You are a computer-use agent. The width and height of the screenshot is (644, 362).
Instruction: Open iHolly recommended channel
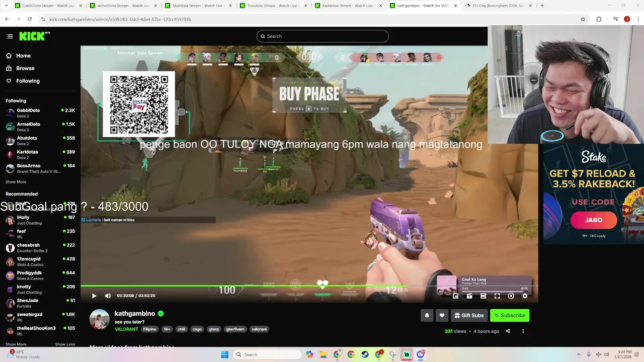[40, 220]
